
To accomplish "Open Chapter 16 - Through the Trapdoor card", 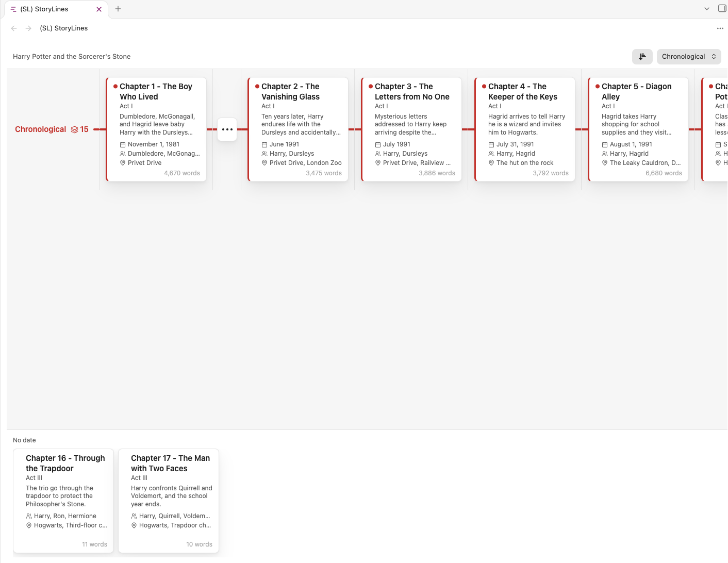I will (63, 501).
